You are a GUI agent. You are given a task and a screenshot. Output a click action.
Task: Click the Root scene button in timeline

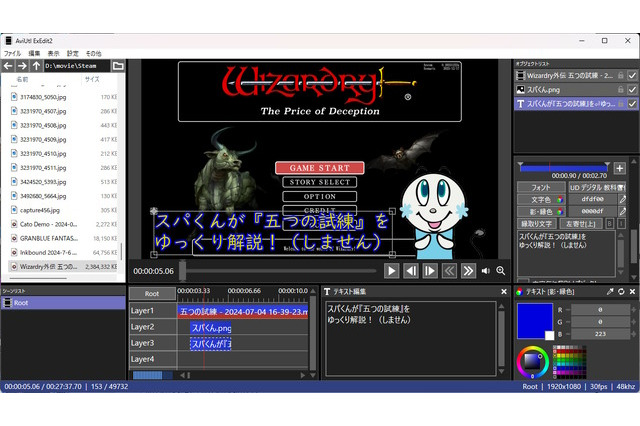pos(152,293)
